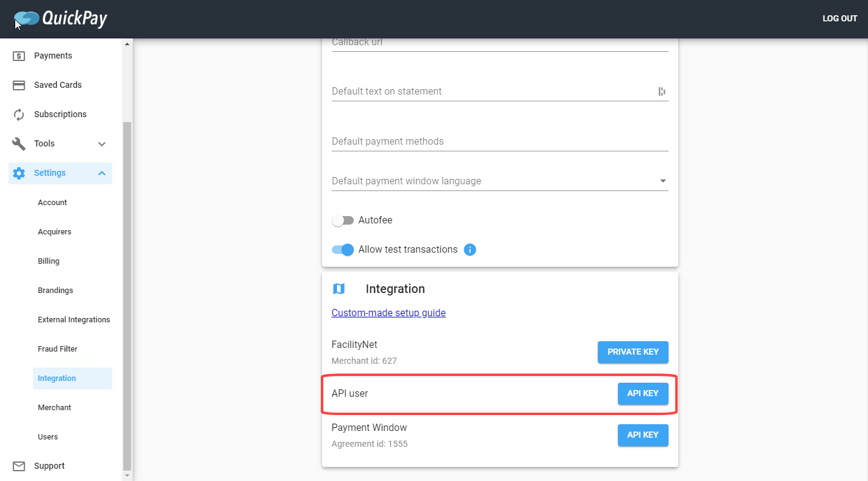Collapse the Settings menu chevron
868x481 pixels.
[102, 173]
